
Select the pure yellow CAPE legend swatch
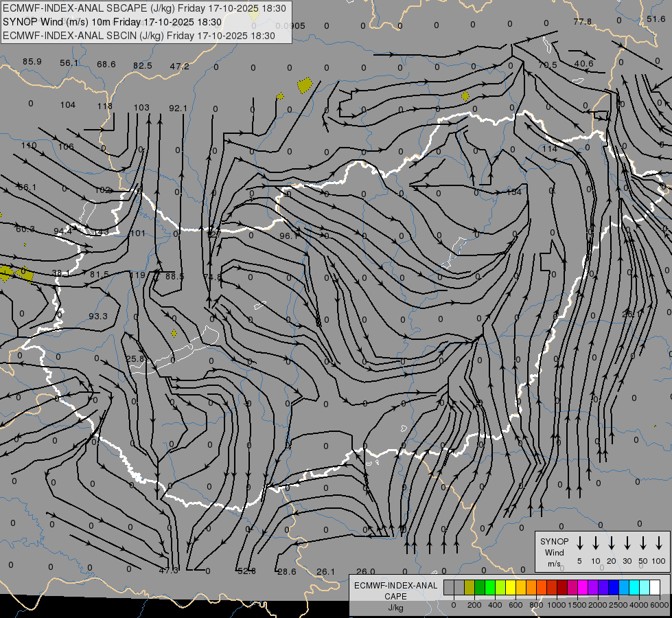pos(511,588)
